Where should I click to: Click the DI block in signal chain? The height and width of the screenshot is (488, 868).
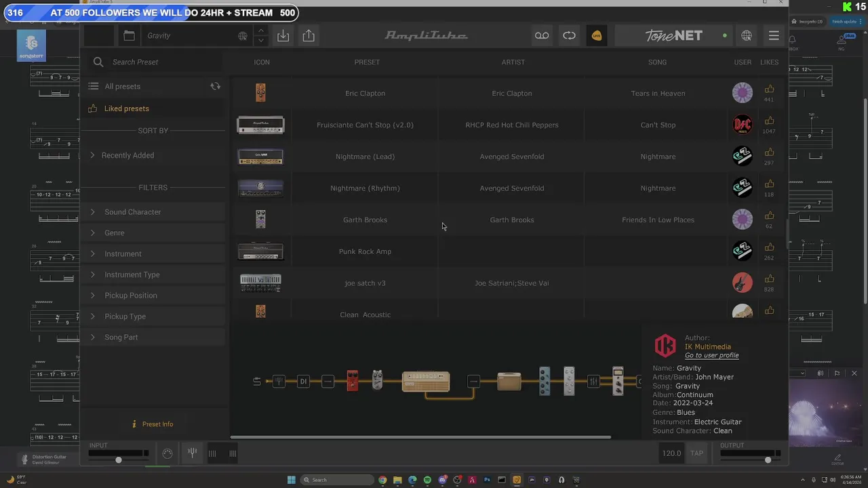[303, 382]
